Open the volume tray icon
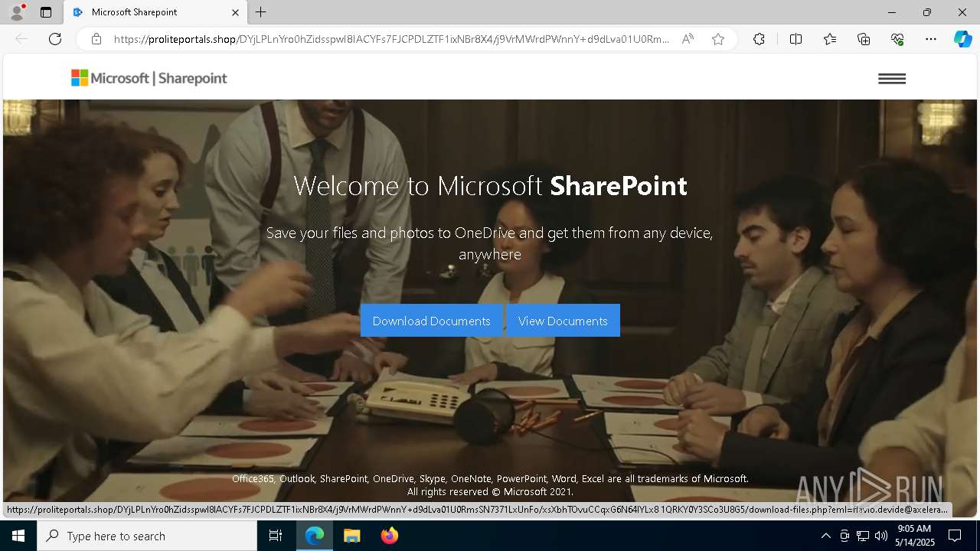This screenshot has width=980, height=551. [881, 536]
